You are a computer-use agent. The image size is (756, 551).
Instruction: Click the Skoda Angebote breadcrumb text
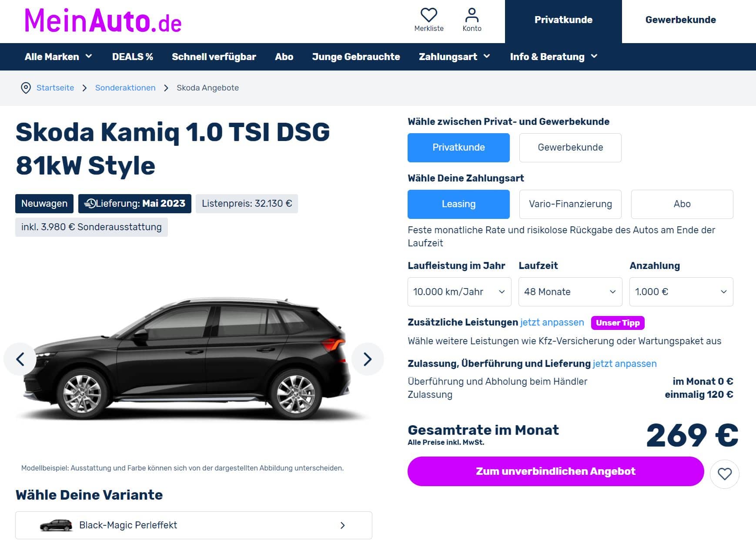point(207,88)
